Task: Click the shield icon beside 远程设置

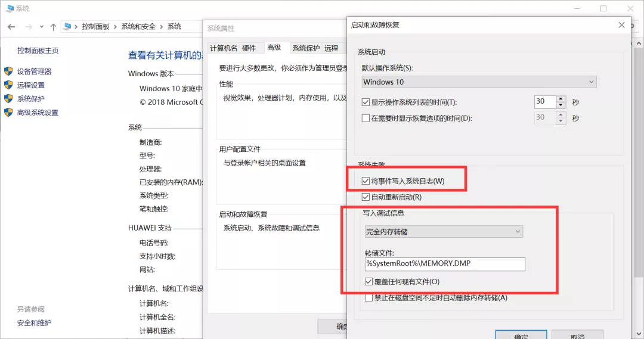Action: (x=8, y=85)
